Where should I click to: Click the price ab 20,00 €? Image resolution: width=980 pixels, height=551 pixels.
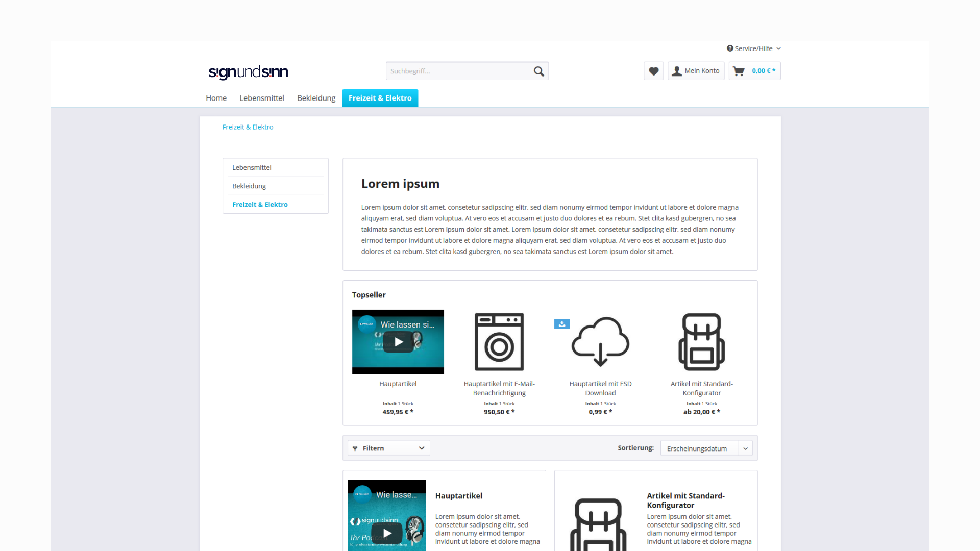(x=702, y=412)
